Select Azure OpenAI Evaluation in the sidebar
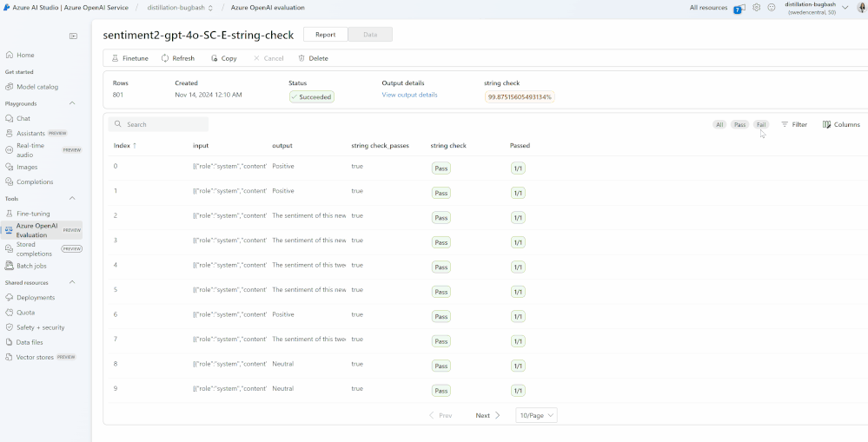This screenshot has height=442, width=868. coord(42,230)
